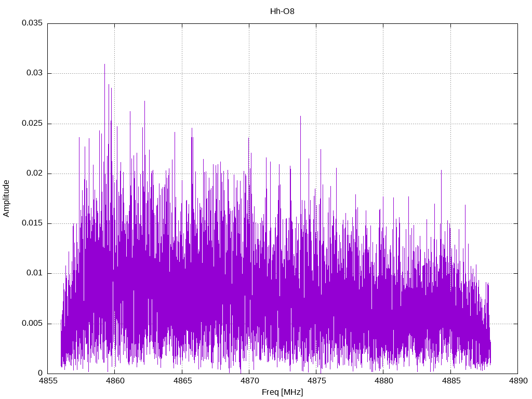Click the 0 y-axis tick label
This screenshot has width=532, height=399.
[x=40, y=373]
